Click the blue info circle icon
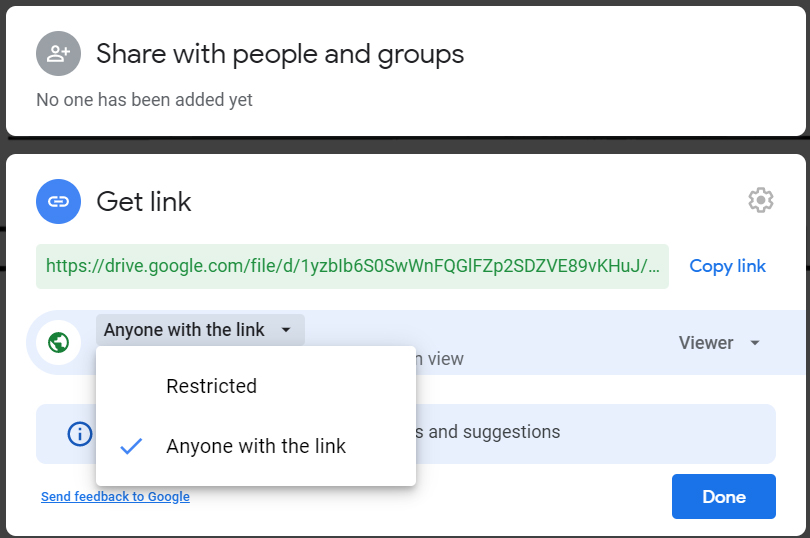 79,434
